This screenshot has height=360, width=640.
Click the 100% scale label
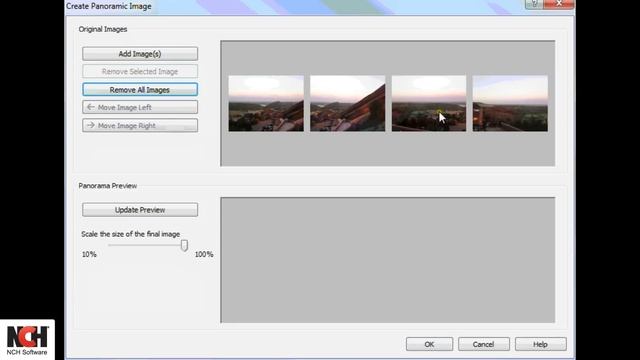click(204, 254)
